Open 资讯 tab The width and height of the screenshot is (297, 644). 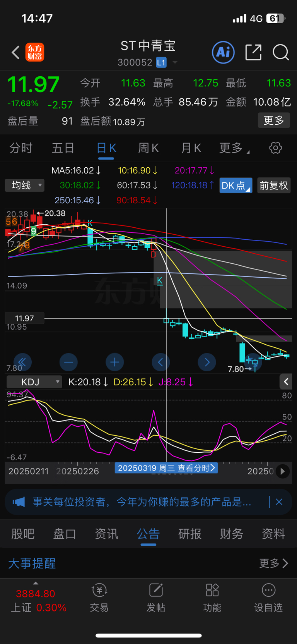pos(106,534)
